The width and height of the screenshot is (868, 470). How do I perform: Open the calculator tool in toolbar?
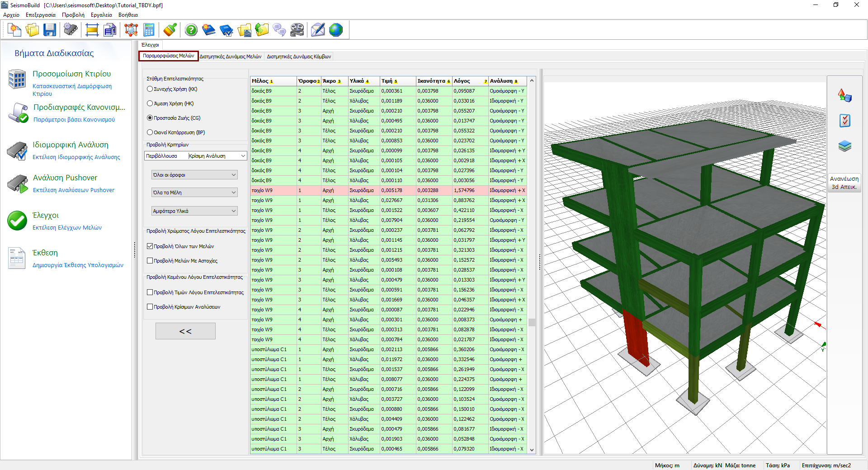[x=148, y=30]
